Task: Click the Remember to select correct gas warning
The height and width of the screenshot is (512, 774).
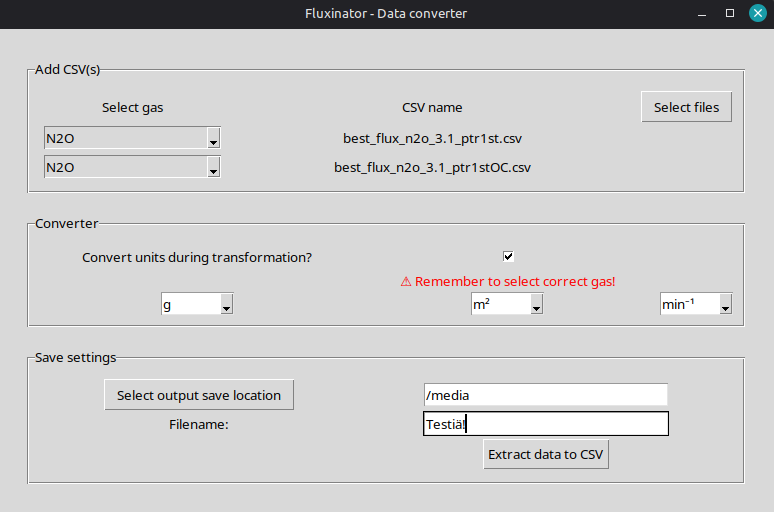Action: 508,281
